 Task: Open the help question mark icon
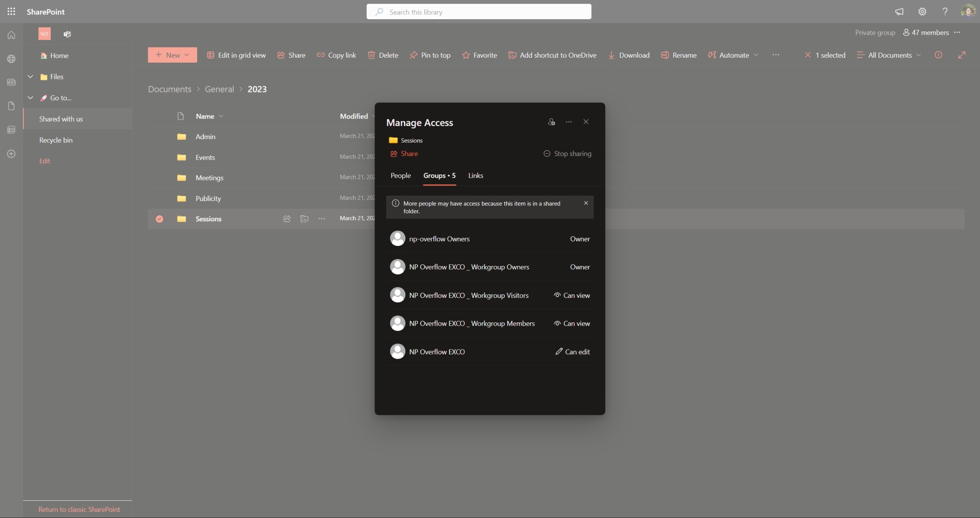945,11
